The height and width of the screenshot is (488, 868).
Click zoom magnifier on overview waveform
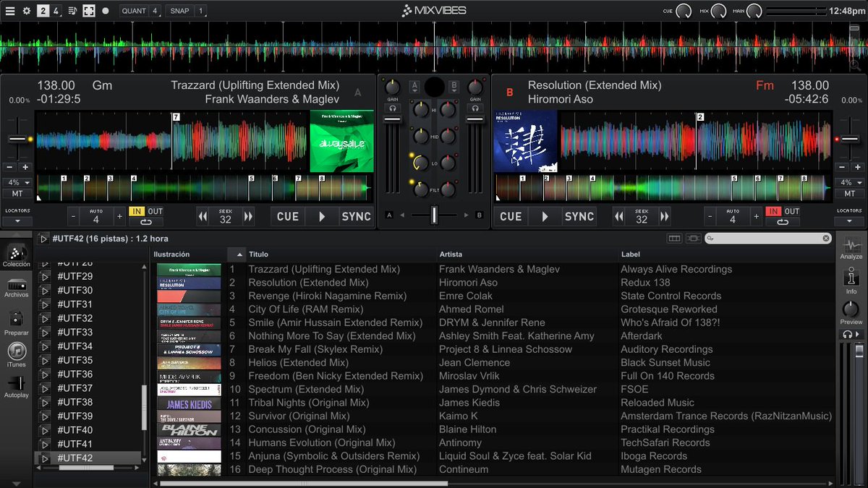[x=856, y=65]
